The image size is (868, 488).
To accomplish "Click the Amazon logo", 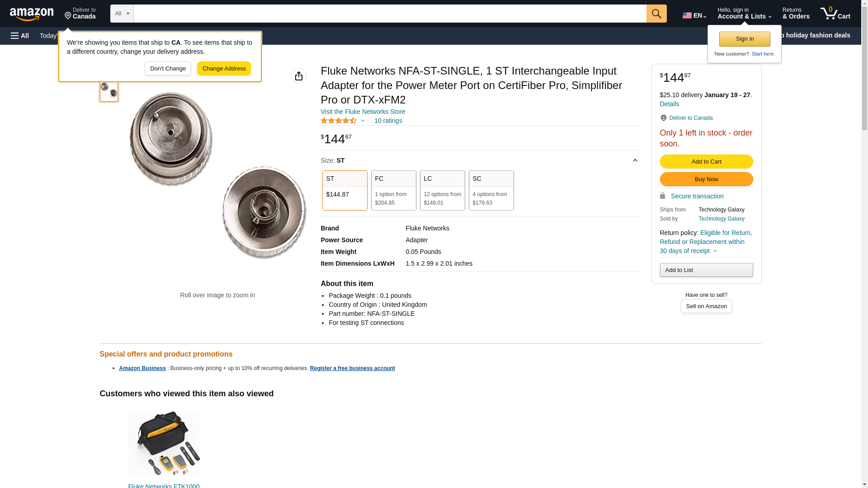I will coord(32,14).
